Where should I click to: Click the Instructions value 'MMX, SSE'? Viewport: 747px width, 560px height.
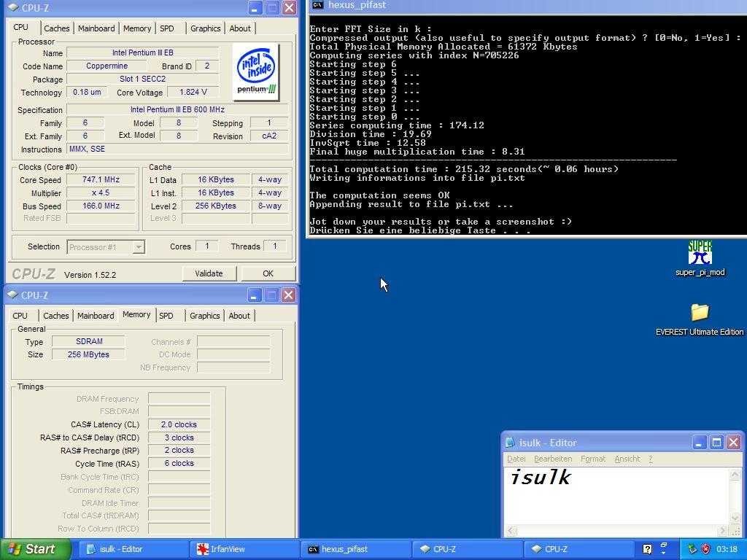click(x=177, y=149)
